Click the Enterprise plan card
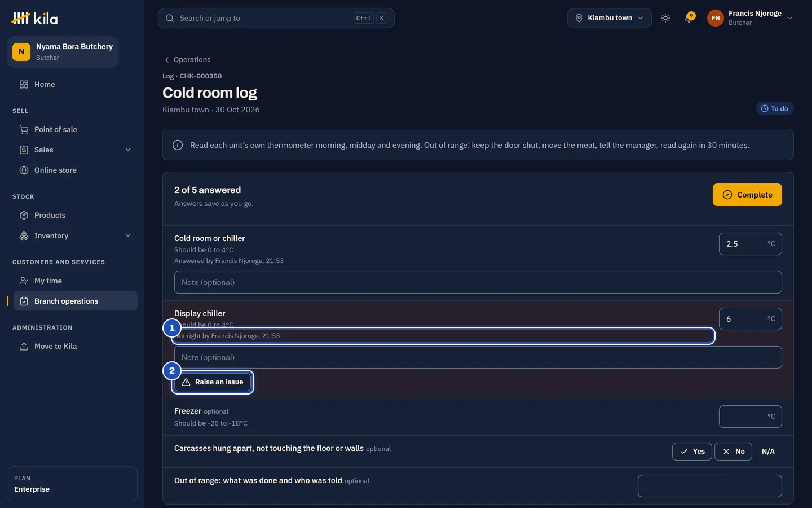This screenshot has height=508, width=812. [x=72, y=484]
